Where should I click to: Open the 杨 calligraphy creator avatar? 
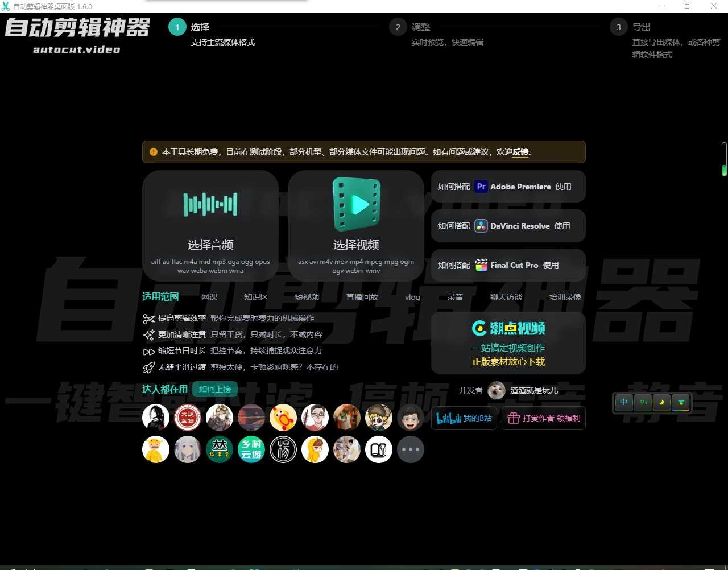(x=283, y=449)
